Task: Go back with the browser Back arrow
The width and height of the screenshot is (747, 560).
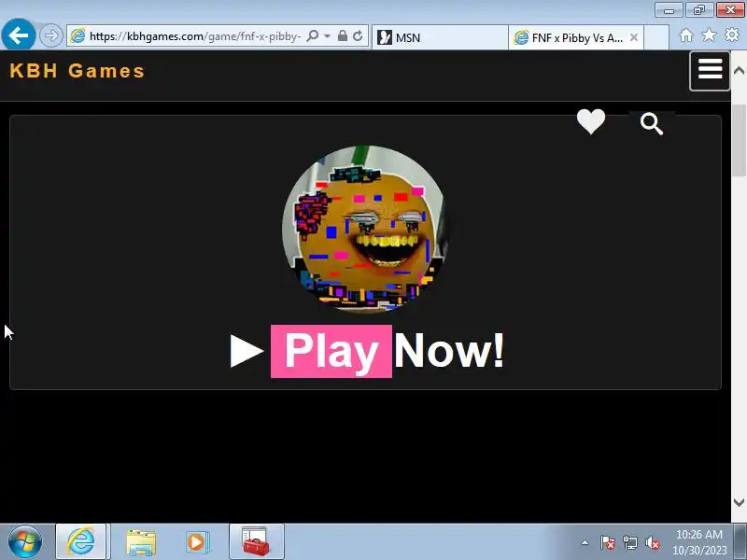Action: [x=18, y=35]
